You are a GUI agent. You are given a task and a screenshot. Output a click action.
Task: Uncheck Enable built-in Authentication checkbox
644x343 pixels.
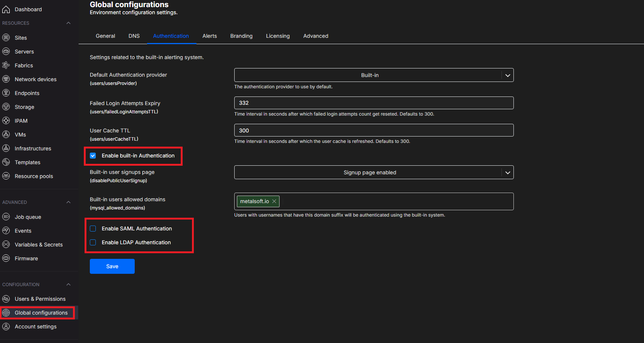point(93,156)
